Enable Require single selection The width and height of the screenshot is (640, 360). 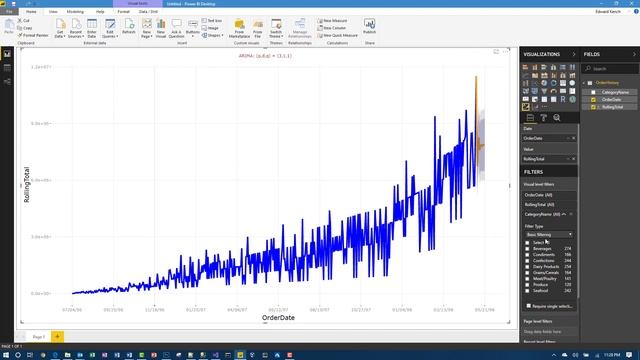(529, 306)
